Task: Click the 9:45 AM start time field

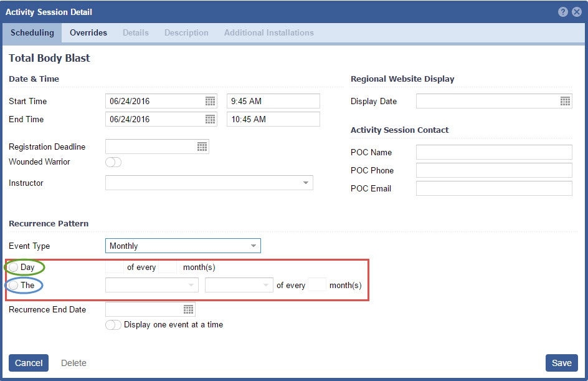Action: pos(273,101)
